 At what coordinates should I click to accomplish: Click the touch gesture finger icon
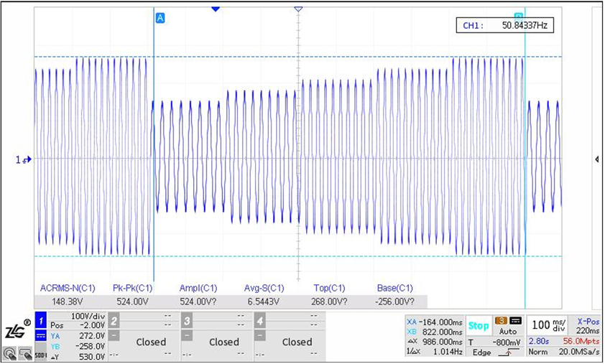pos(9,353)
